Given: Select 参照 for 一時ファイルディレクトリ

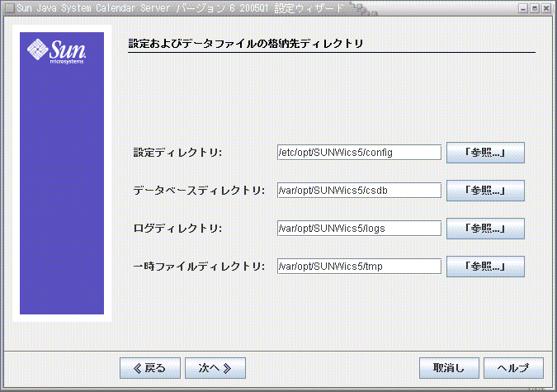Looking at the screenshot, I should click(x=485, y=267).
